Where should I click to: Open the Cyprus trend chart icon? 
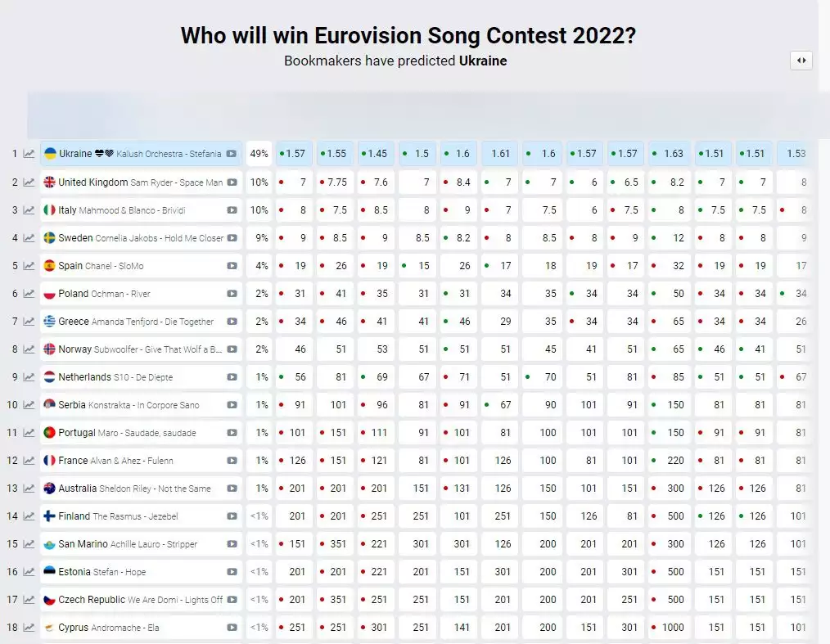[29, 628]
